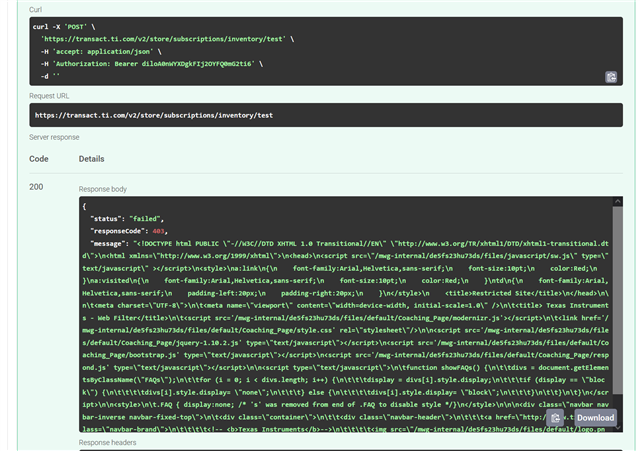This screenshot has width=640, height=451.
Task: Click the curl -X 'POST' line
Action: 64,27
